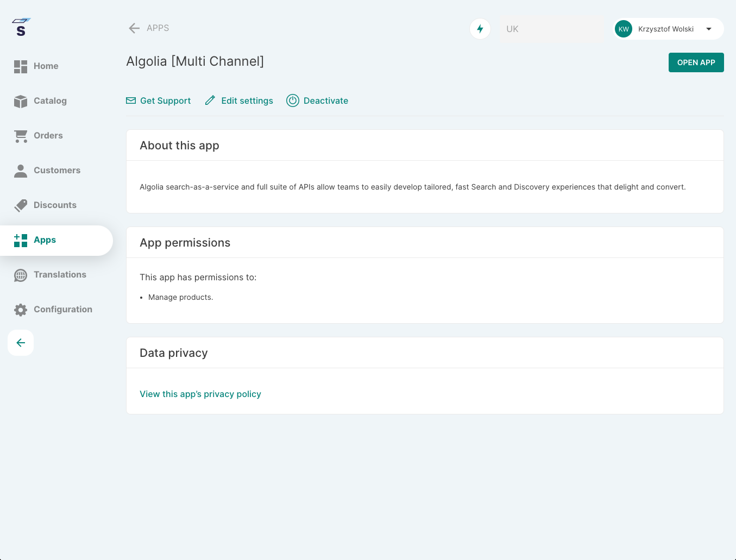Select the Configuration menu label

[63, 309]
